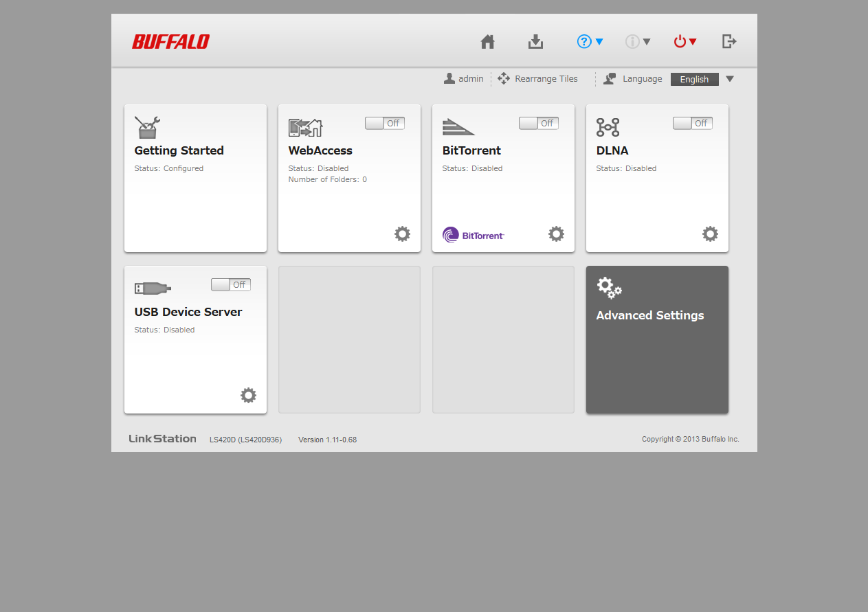This screenshot has width=868, height=612.
Task: Enable the USB Device Server switch
Action: click(x=230, y=284)
